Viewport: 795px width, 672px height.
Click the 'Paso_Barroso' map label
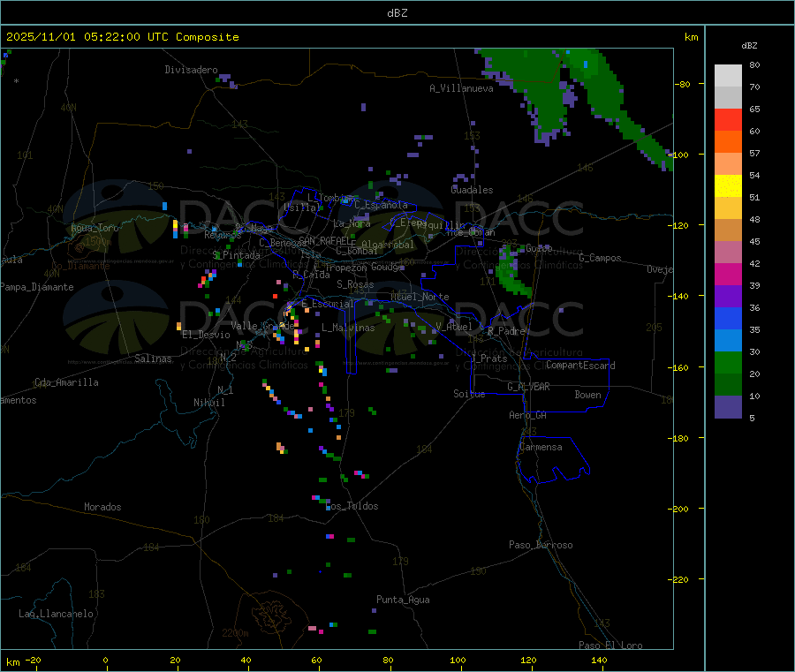541,545
